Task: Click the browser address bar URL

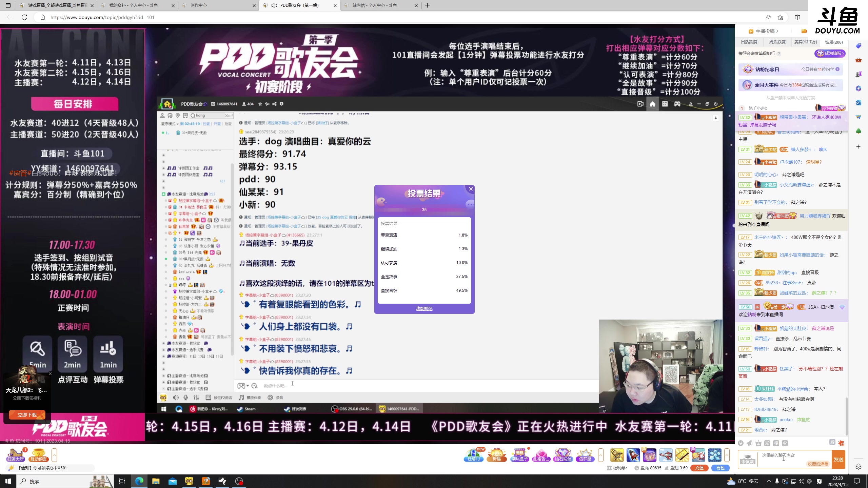Action: coord(102,17)
